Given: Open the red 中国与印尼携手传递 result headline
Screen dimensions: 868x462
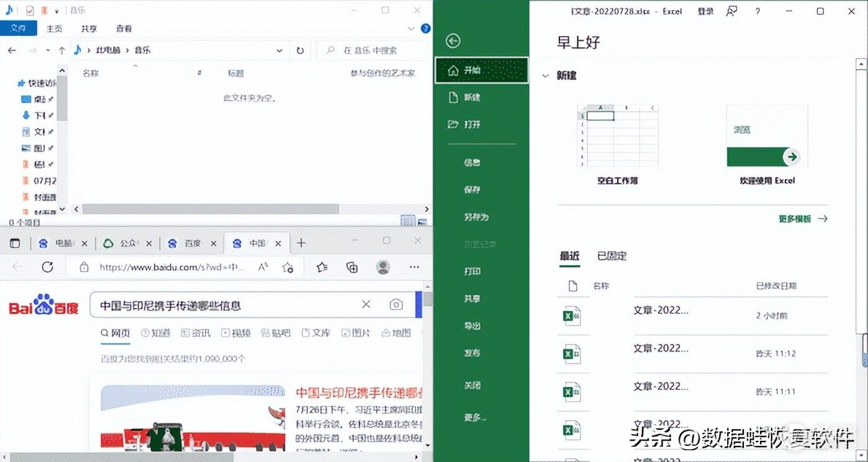Looking at the screenshot, I should point(359,392).
